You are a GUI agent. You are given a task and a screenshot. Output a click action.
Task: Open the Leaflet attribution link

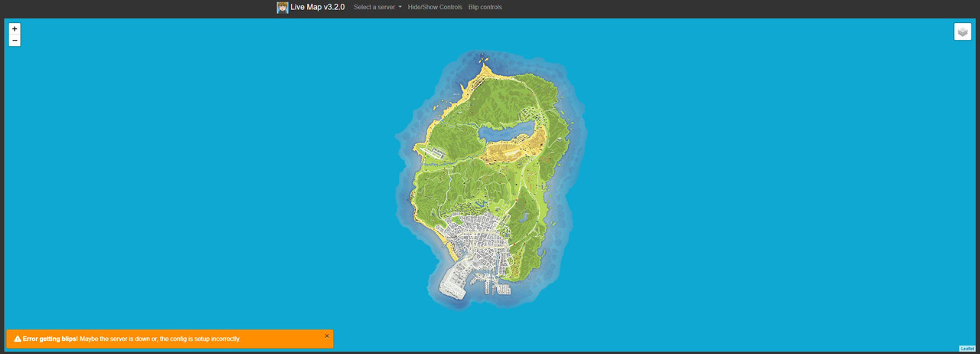(967, 349)
